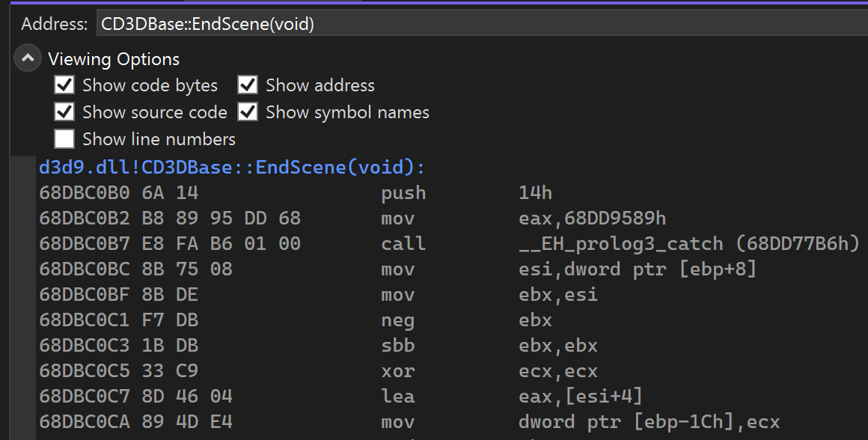
Task: Select the d3d9.dll!CD3DBase::EndScene header line
Action: click(x=232, y=167)
